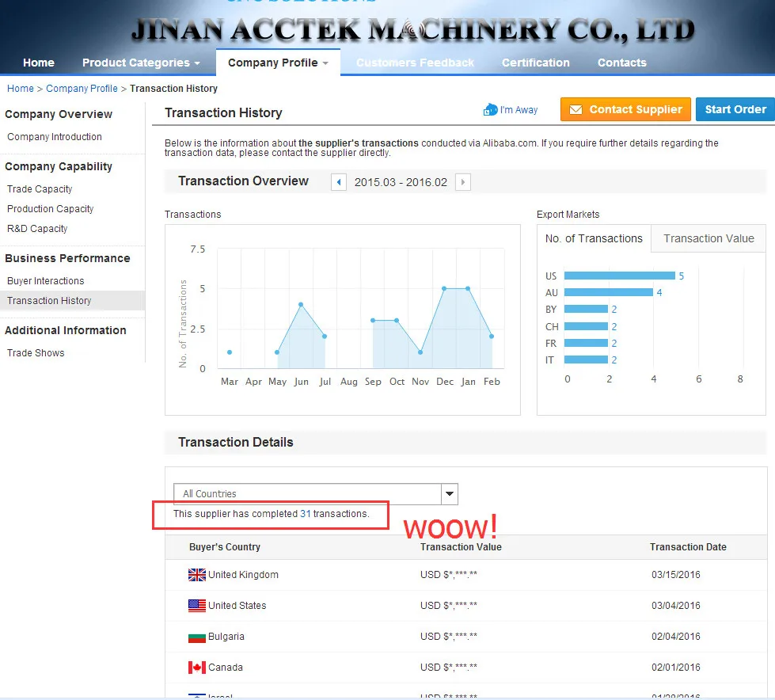Click the Business Performance sidebar heading
This screenshot has height=700, width=775.
[67, 259]
